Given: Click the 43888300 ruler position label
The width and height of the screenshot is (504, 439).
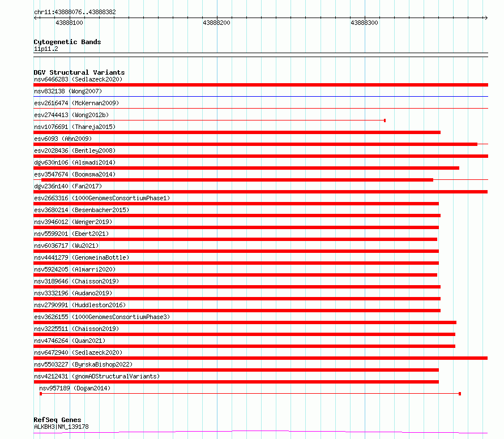Looking at the screenshot, I should tap(364, 23).
